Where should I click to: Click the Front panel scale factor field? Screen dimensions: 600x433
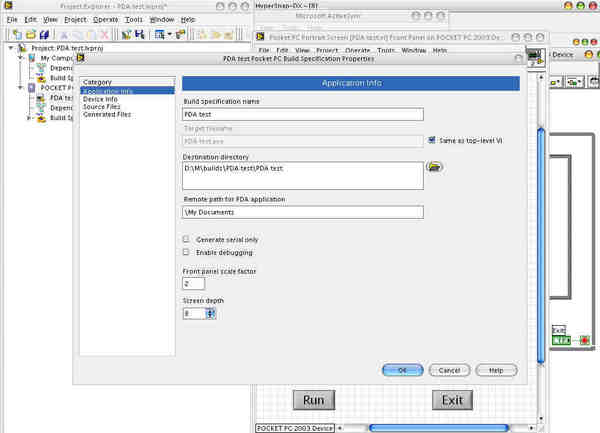[x=194, y=283]
